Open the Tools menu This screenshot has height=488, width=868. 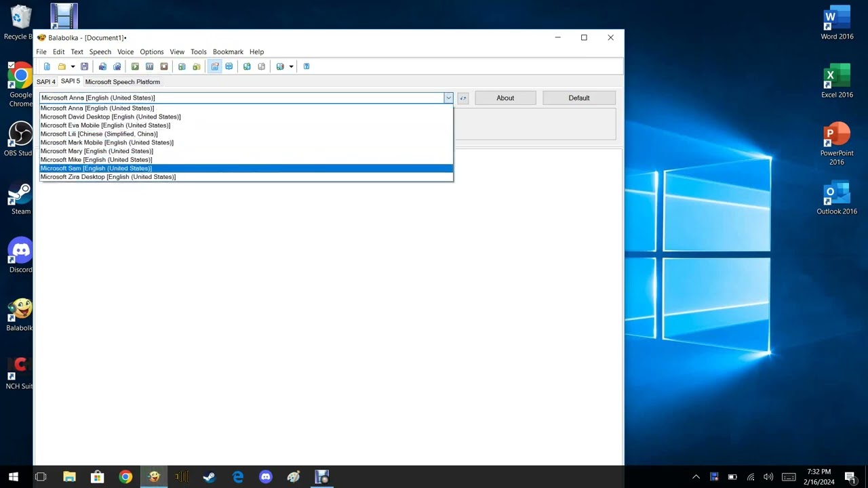click(x=199, y=52)
